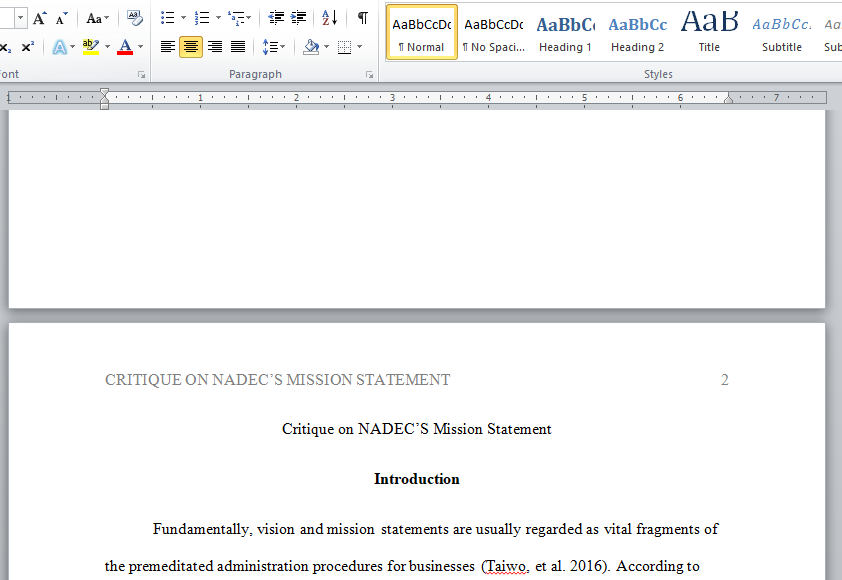
Task: Expand the multilevel list dropdown arrow
Action: click(249, 18)
